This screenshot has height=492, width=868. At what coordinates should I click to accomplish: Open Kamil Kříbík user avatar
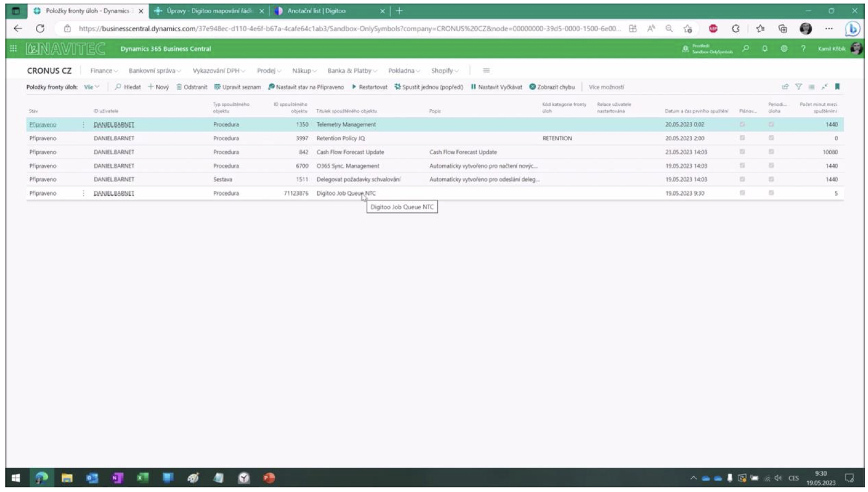(856, 49)
